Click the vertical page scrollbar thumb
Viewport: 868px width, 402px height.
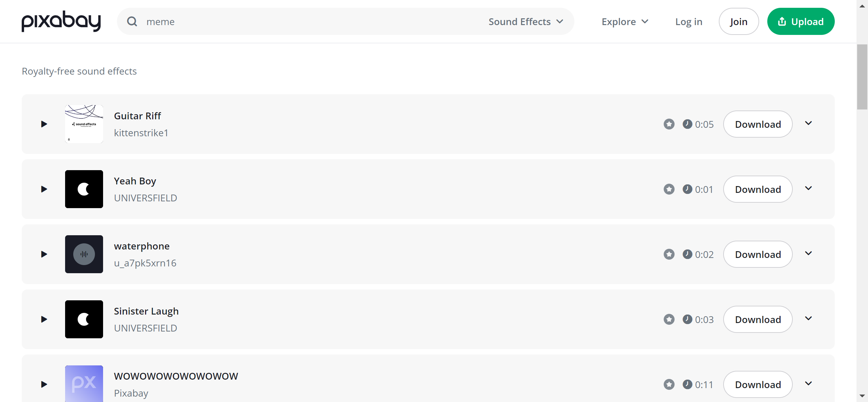pos(862,77)
